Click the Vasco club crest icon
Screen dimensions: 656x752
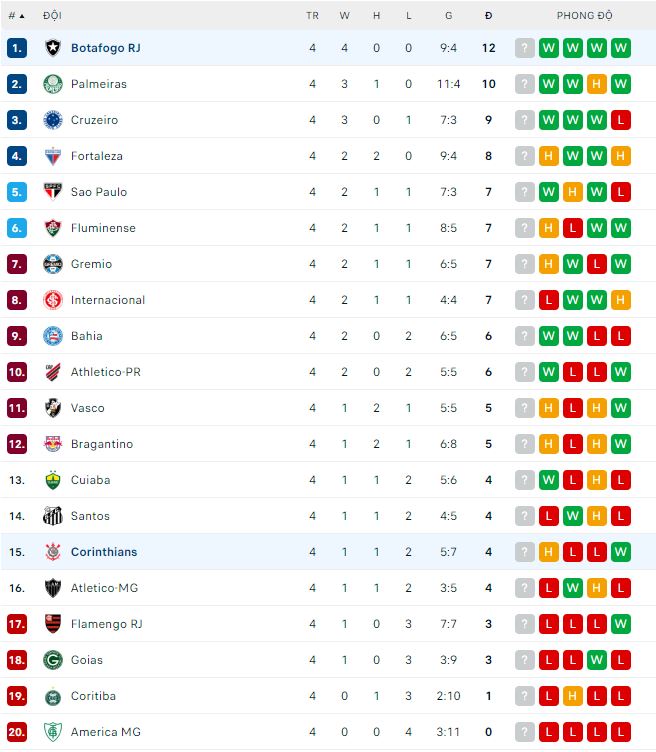pyautogui.click(x=52, y=408)
